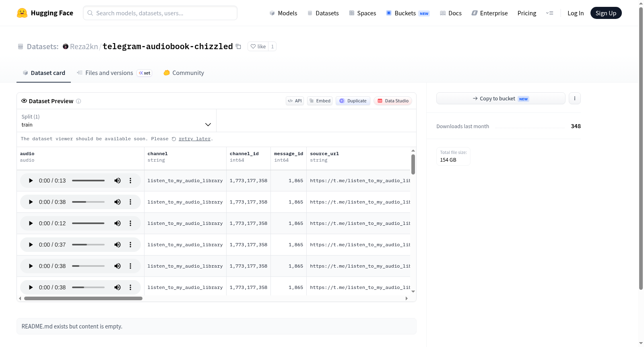644x347 pixels.
Task: Go to Datasets in the top navigation
Action: coord(323,13)
